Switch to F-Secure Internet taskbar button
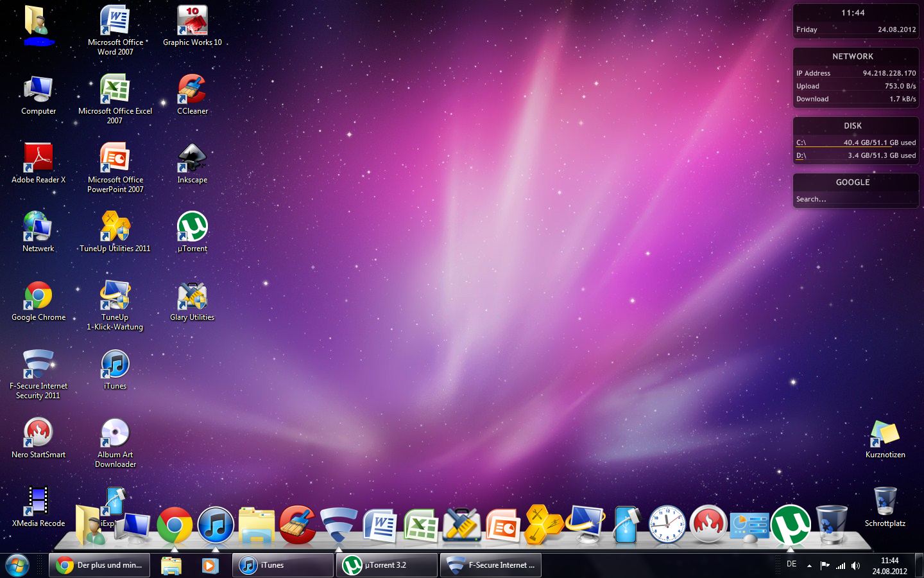 coord(491,565)
